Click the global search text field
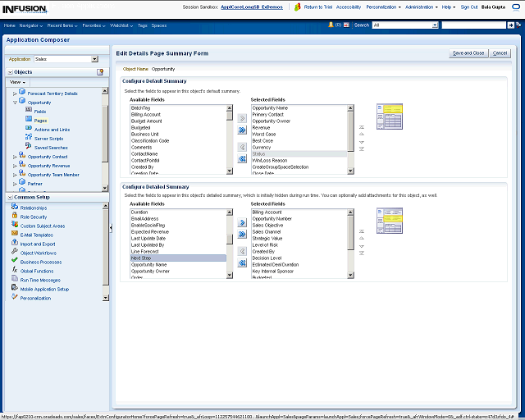 [474, 25]
